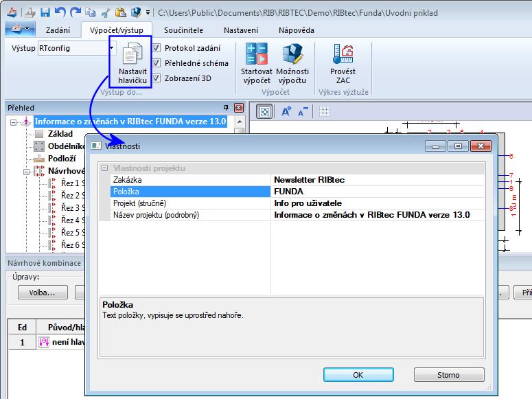Screen dimensions: 532x399
Task: Click the zoom-to-fit view icon
Action: coord(265,111)
